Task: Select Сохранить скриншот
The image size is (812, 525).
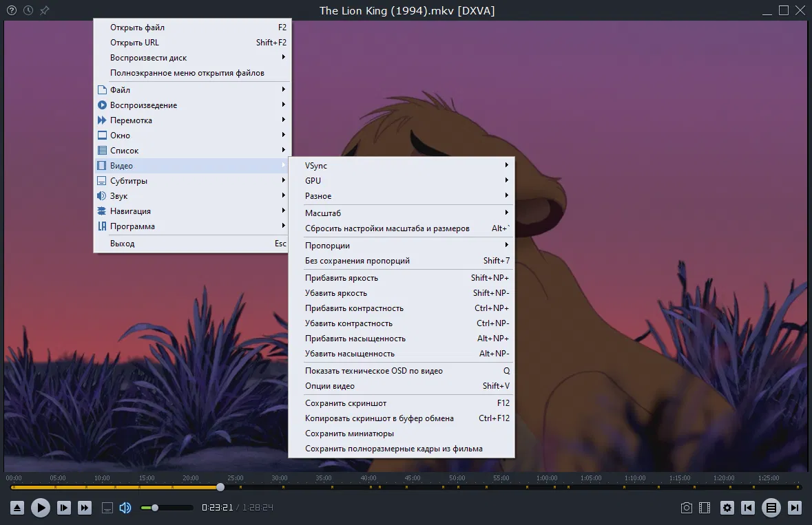Action: [402, 403]
